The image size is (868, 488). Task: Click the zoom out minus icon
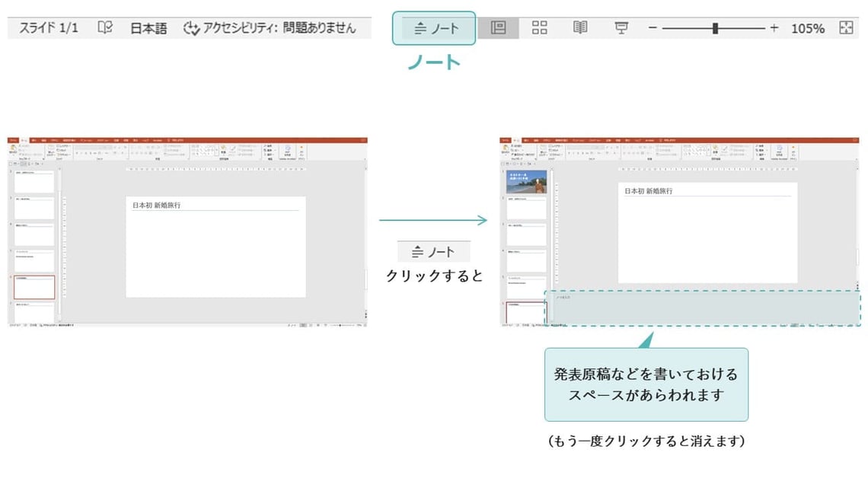coord(653,28)
